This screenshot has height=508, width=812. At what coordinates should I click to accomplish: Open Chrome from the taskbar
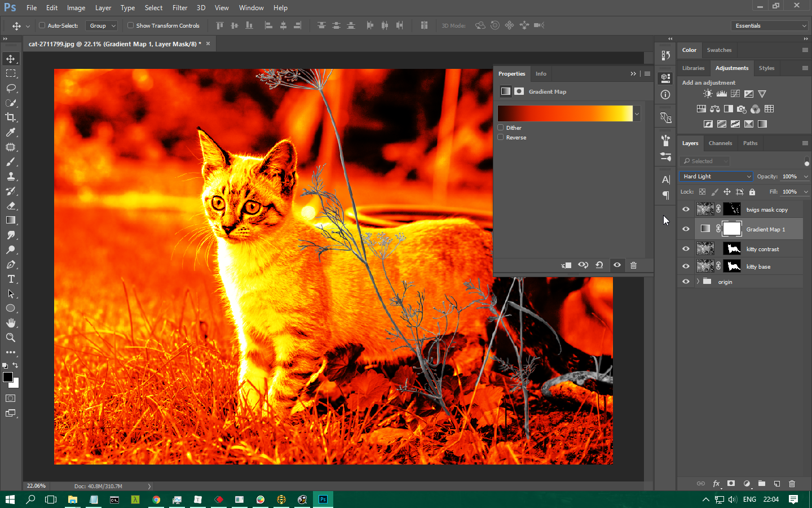pos(156,500)
